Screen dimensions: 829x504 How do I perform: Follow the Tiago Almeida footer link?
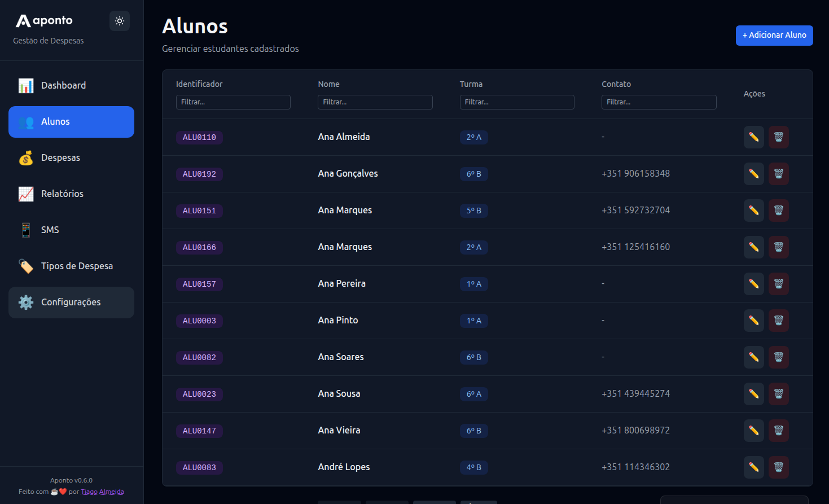coord(102,492)
